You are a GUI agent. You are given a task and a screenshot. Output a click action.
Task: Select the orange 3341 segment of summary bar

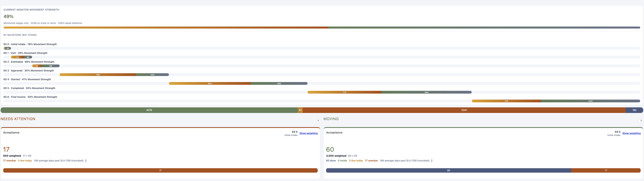[464, 110]
